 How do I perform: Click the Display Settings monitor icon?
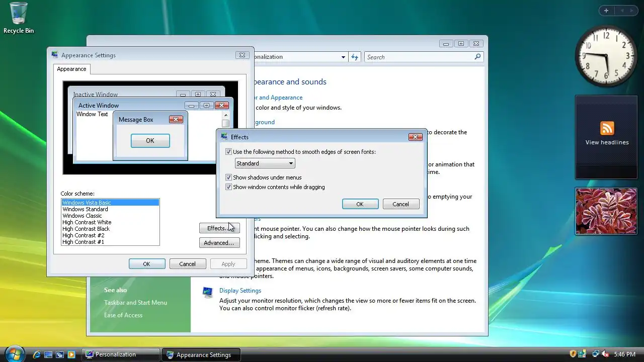point(207,292)
